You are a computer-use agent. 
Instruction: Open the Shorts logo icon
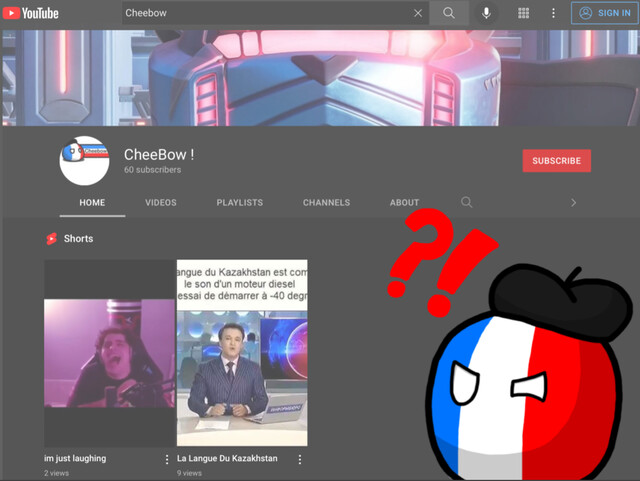point(52,238)
